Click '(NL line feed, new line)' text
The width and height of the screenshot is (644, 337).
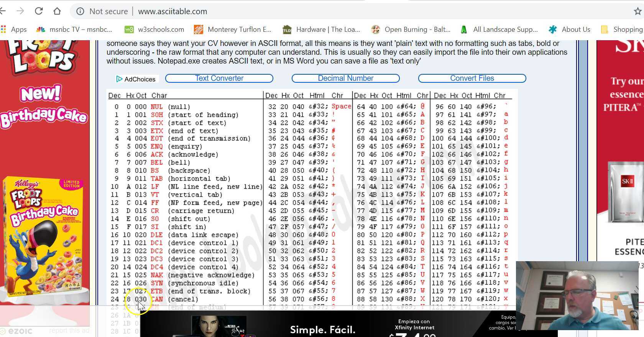pos(215,187)
